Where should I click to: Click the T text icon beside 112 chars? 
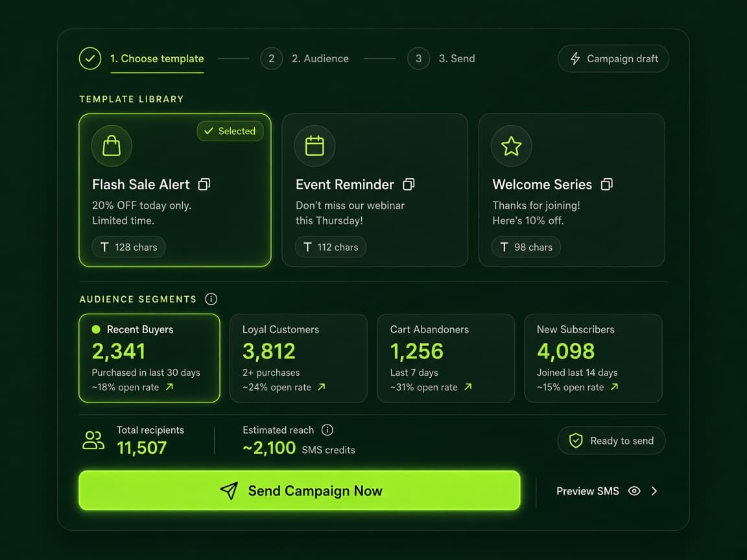[x=307, y=247]
